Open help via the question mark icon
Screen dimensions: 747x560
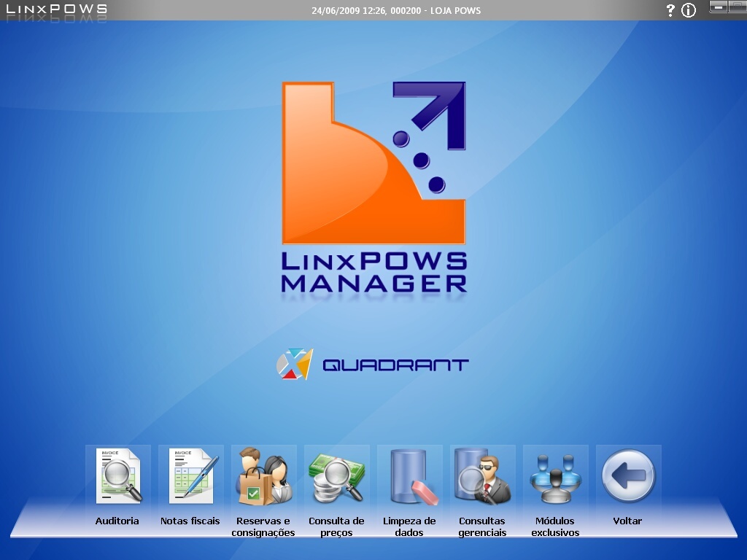(x=670, y=10)
